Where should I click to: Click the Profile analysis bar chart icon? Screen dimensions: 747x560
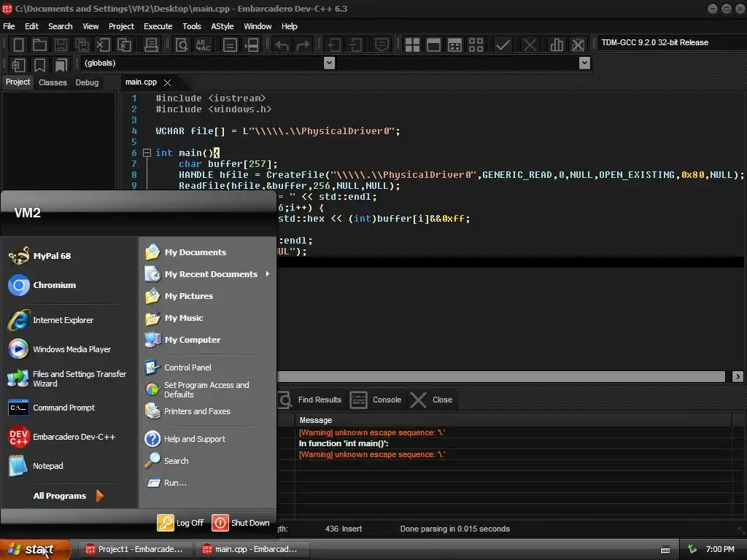(557, 45)
